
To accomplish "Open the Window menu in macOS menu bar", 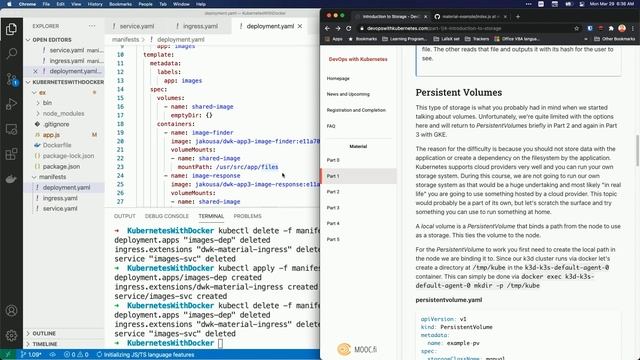I will (181, 4).
